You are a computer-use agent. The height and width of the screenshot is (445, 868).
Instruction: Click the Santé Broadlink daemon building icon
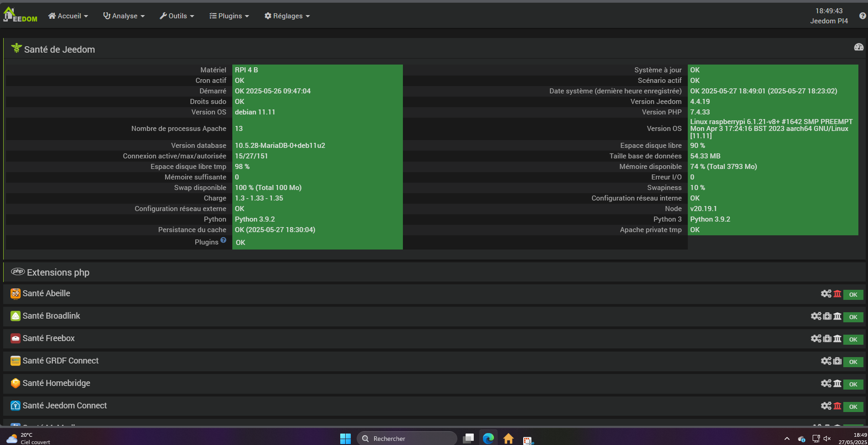click(x=837, y=316)
